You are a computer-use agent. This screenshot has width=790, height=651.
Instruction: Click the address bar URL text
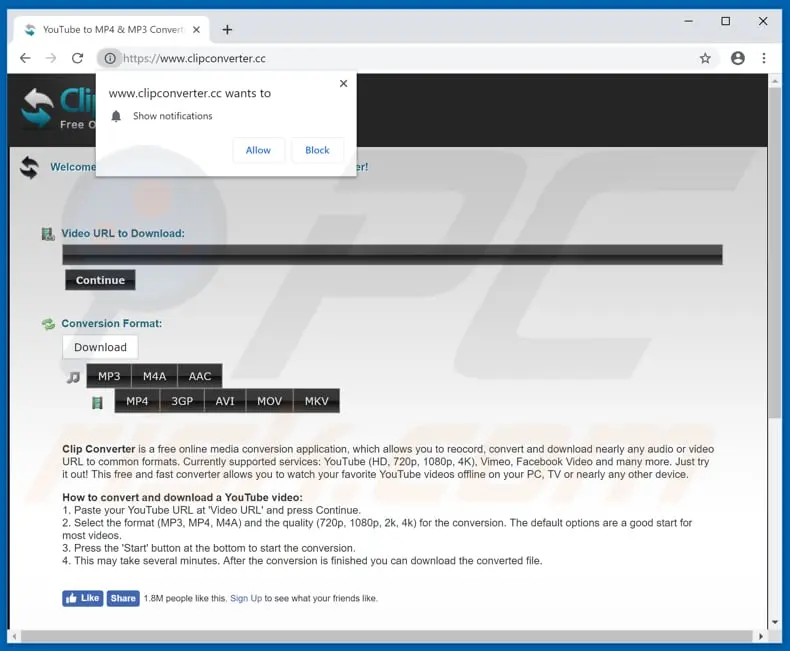tap(194, 58)
